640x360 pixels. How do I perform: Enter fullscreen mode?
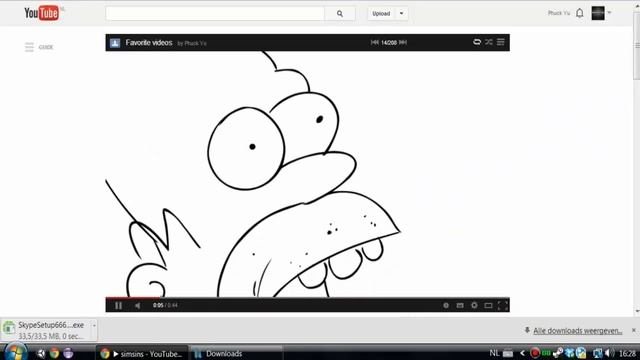pyautogui.click(x=503, y=305)
